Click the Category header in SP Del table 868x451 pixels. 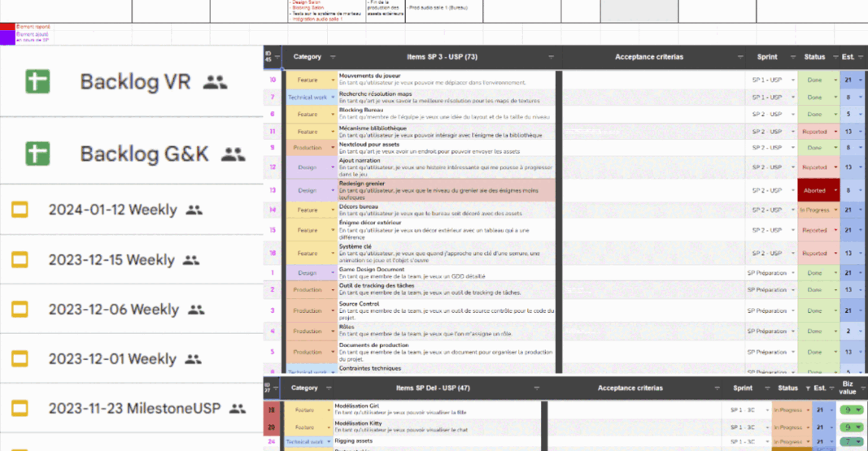pos(304,388)
